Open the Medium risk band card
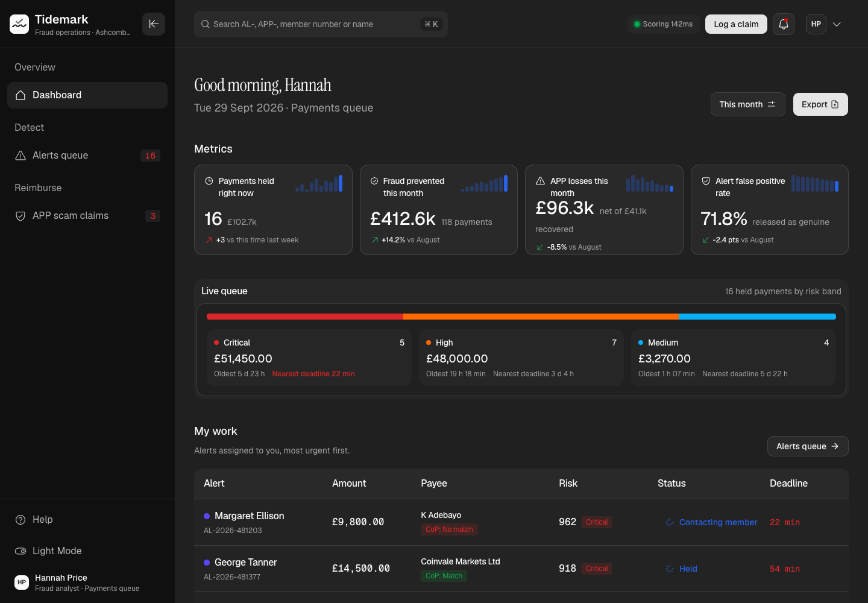 (x=734, y=358)
